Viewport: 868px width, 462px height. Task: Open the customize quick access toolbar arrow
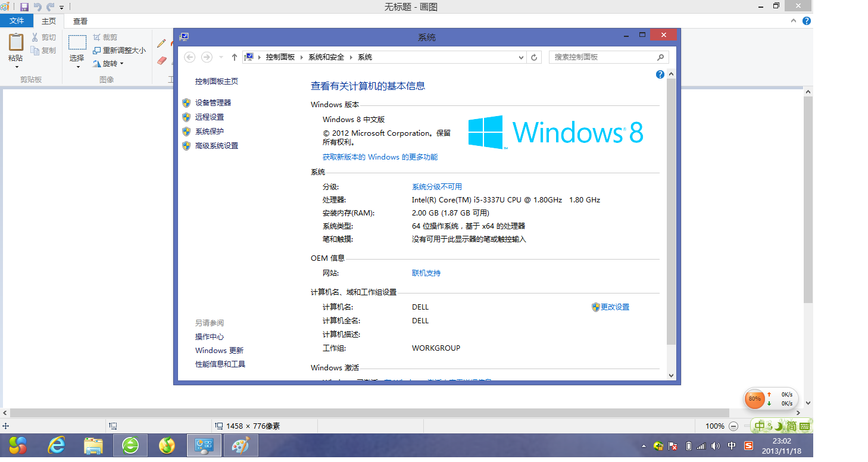click(61, 8)
